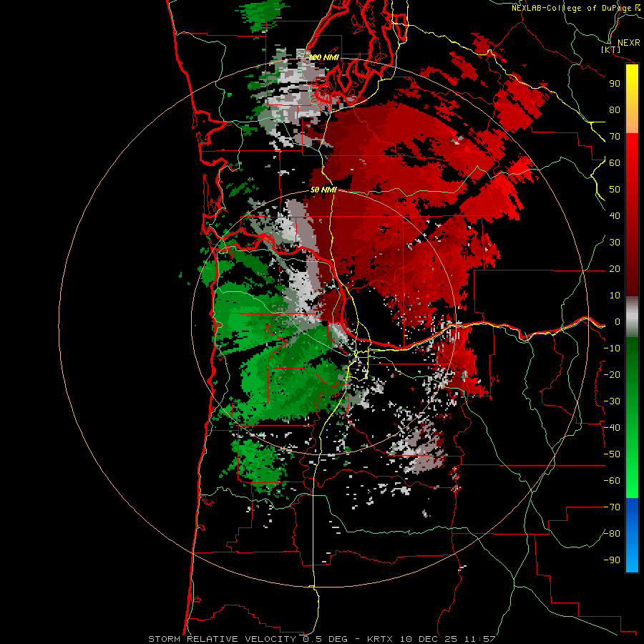Select the 30 value on velocity scale
Image resolution: width=644 pixels, height=644 pixels.
coord(615,243)
